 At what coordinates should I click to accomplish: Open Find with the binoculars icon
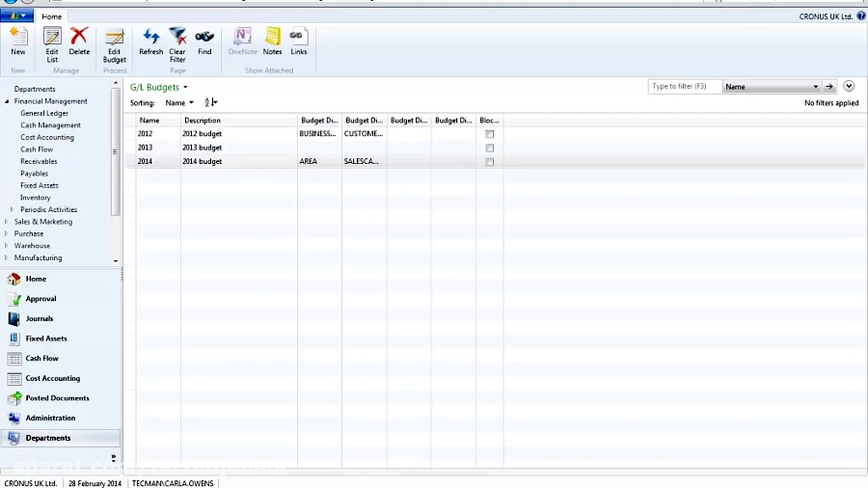(204, 41)
